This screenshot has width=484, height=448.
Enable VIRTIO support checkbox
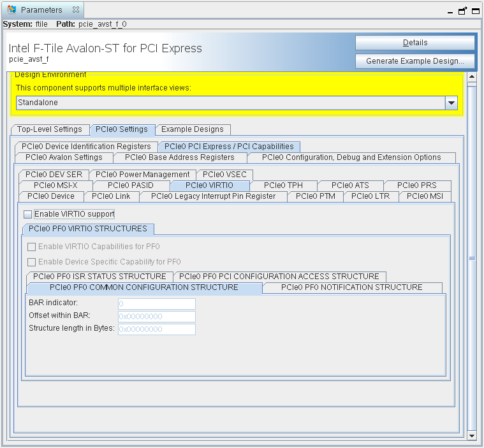(28, 214)
